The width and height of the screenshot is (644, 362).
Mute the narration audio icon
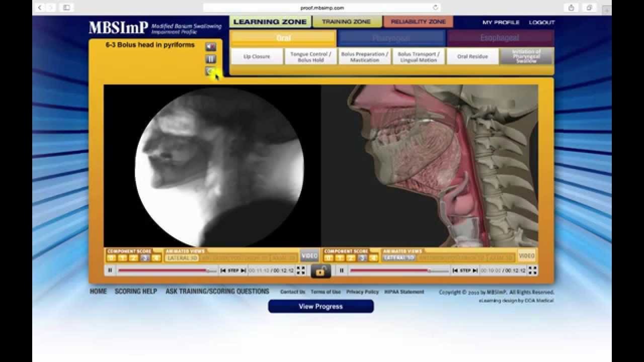[211, 47]
